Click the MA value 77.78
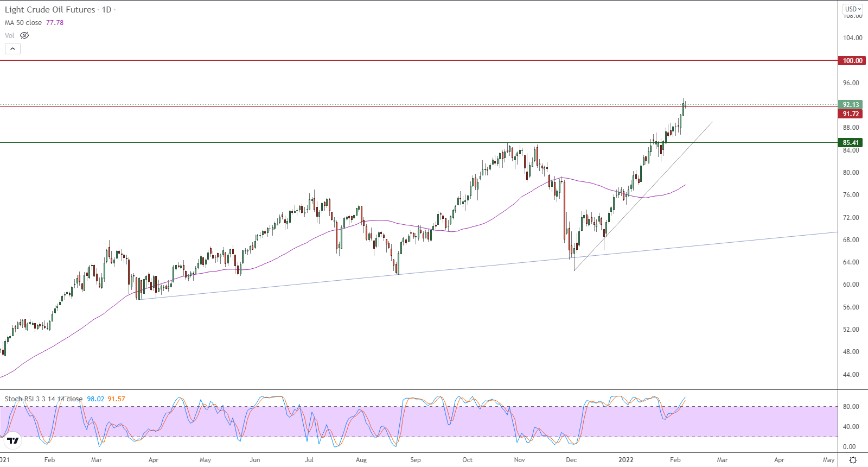Viewport: 868px width, 467px height. tap(55, 23)
